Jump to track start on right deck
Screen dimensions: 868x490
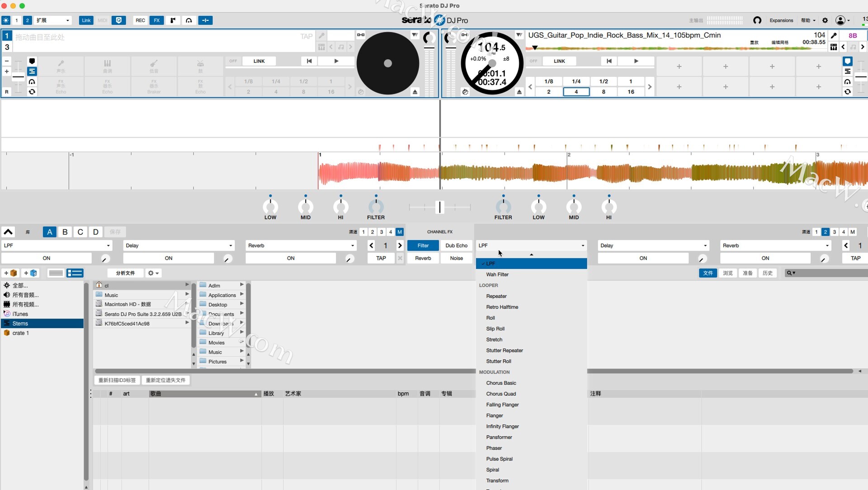[609, 61]
